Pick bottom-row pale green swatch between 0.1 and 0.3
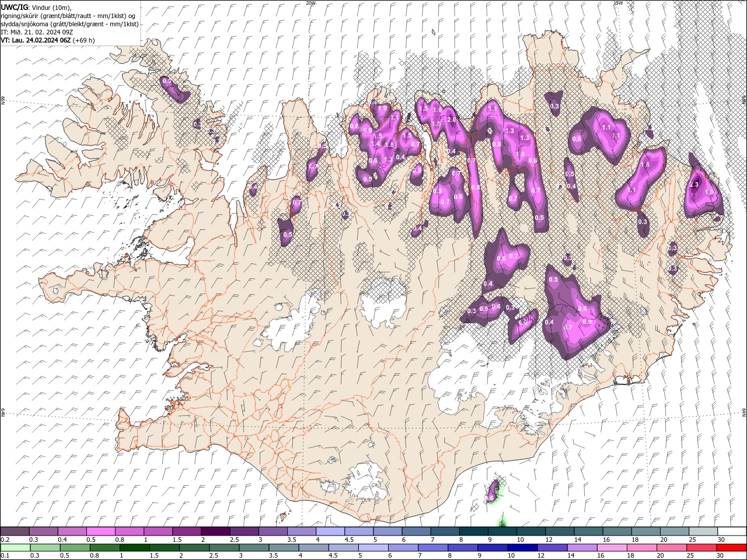The height and width of the screenshot is (560, 747). pyautogui.click(x=16, y=548)
